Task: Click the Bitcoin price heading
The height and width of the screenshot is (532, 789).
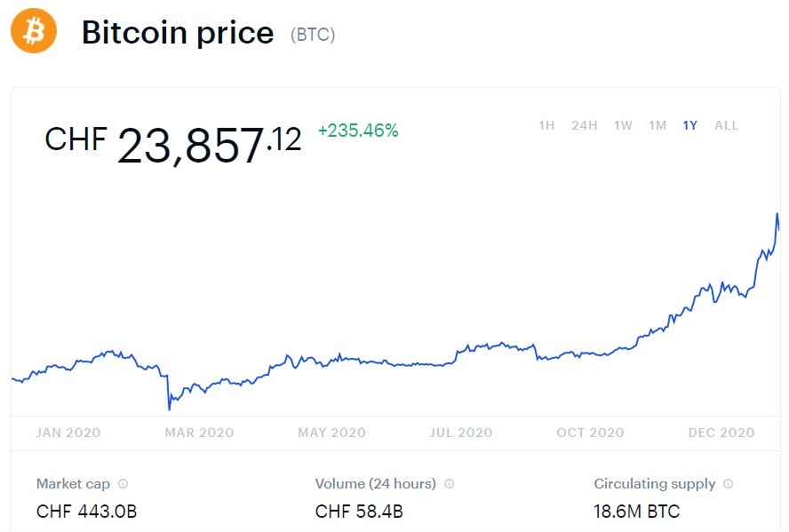Action: click(178, 34)
